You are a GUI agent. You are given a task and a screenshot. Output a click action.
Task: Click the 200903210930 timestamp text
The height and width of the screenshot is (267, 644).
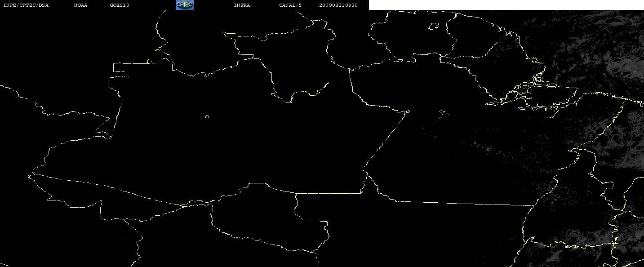click(x=338, y=5)
